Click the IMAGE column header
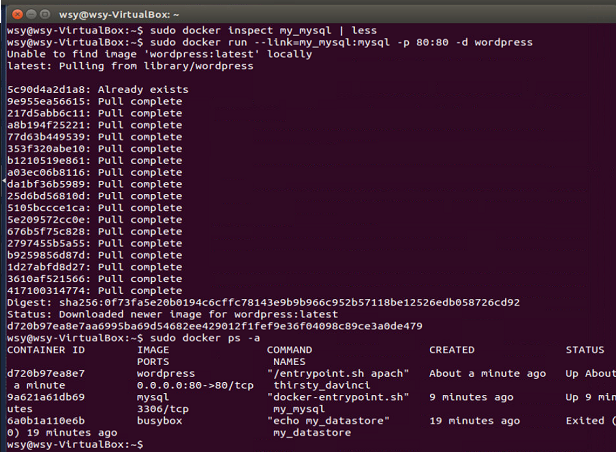 (x=153, y=350)
